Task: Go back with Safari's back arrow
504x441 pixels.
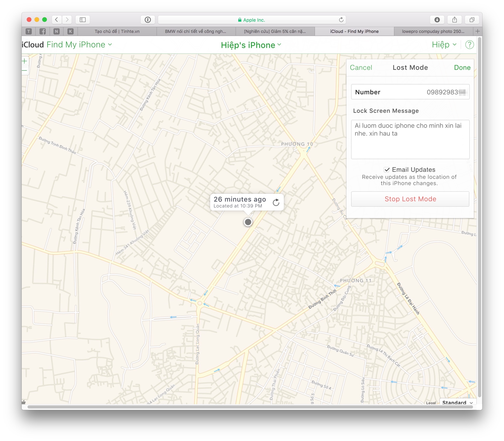Action: click(57, 20)
